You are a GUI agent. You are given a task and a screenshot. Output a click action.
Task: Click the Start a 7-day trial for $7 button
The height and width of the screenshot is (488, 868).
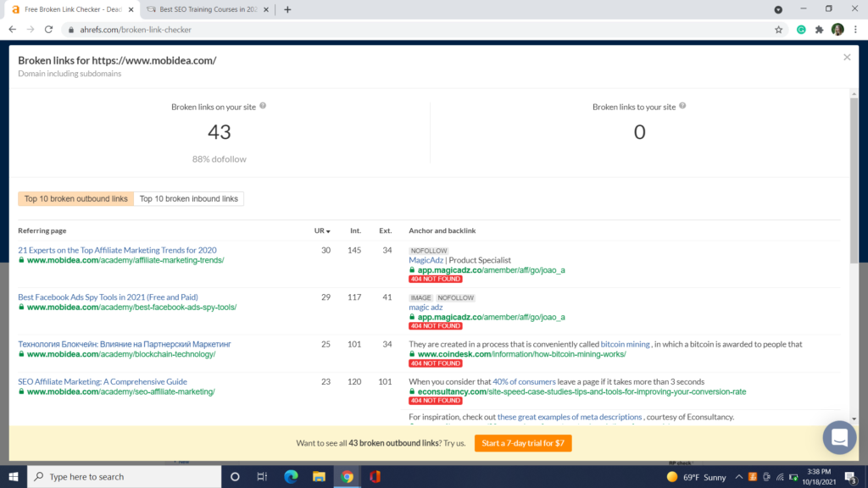523,443
